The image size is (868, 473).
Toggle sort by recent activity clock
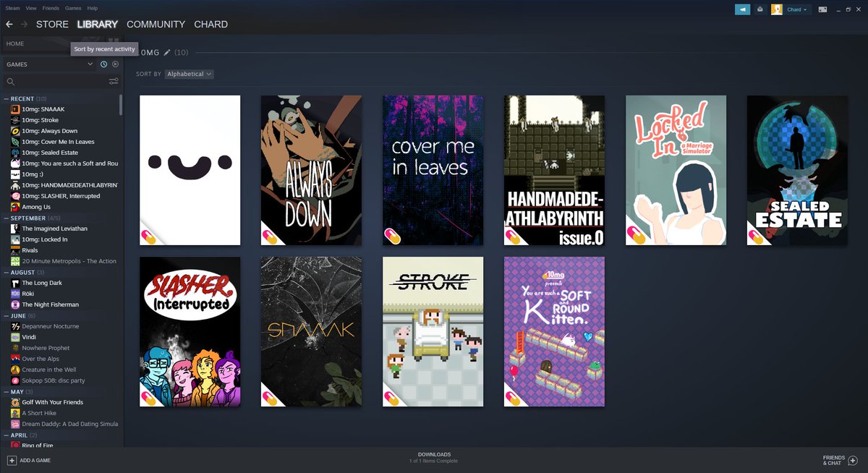[x=103, y=64]
